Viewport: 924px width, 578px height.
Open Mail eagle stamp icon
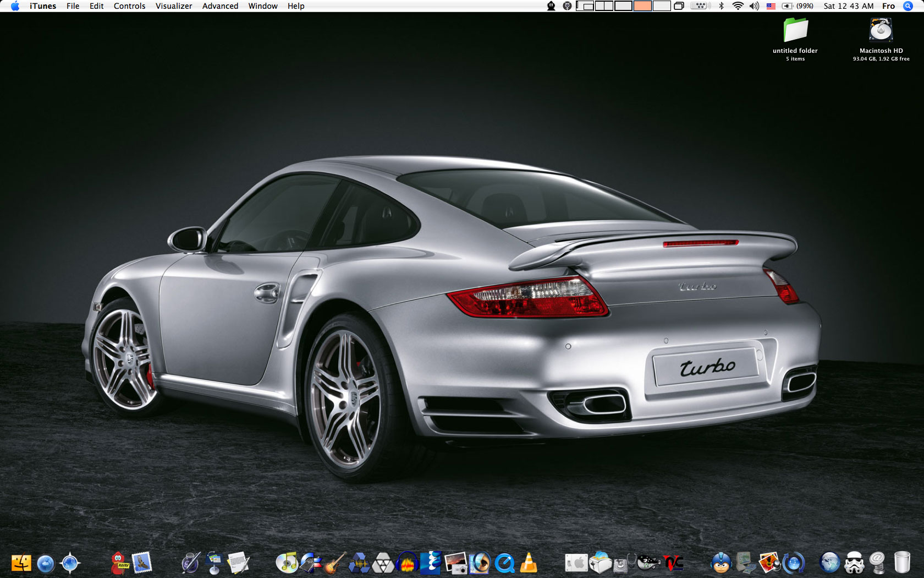pos(142,563)
